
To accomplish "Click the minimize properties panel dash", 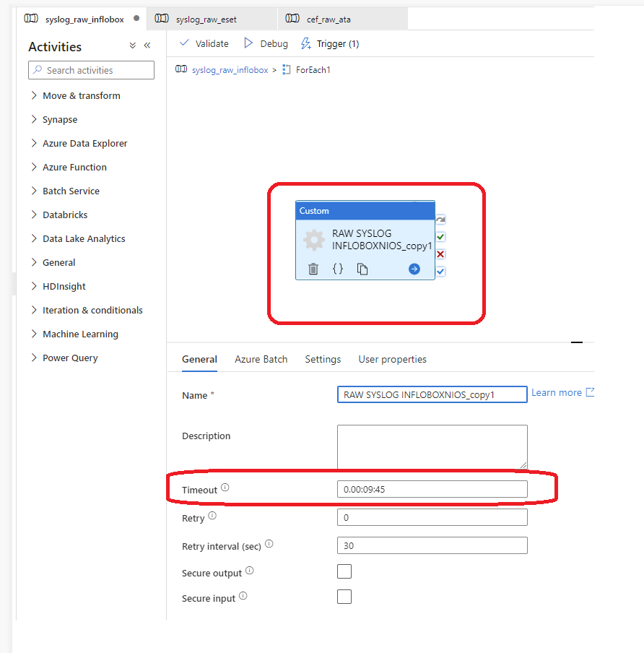I will [x=577, y=342].
